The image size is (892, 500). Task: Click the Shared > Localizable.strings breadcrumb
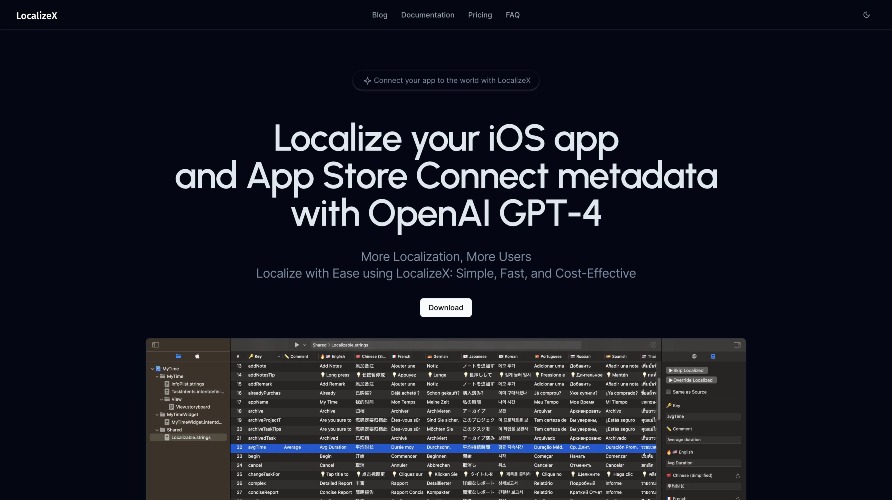coord(341,345)
